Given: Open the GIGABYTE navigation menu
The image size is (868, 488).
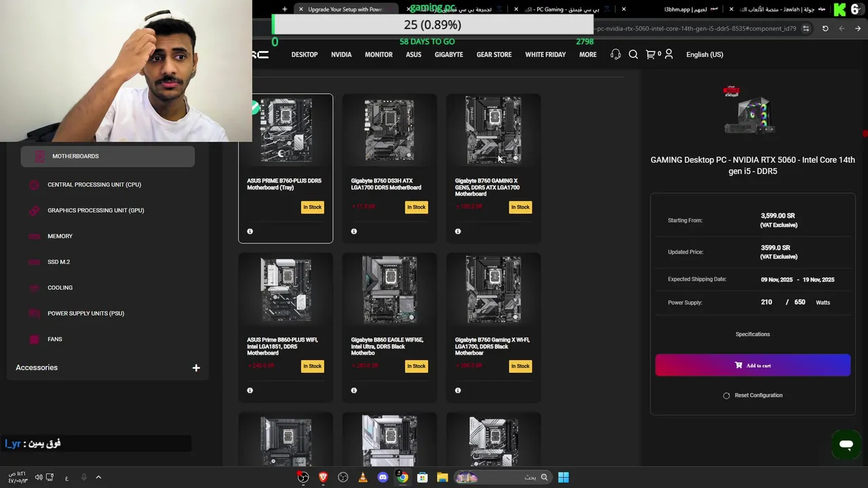Looking at the screenshot, I should point(449,55).
